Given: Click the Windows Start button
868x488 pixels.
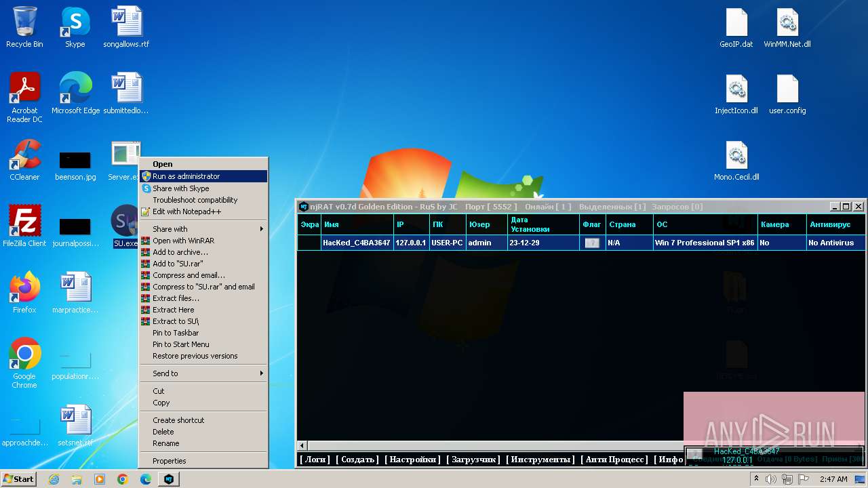Looking at the screenshot, I should click(x=19, y=479).
